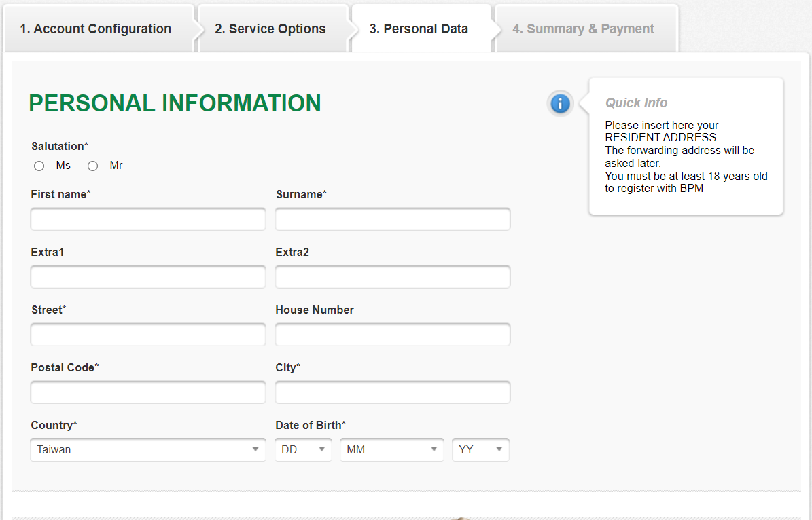The width and height of the screenshot is (812, 520).
Task: Click the House Number field
Action: point(393,335)
